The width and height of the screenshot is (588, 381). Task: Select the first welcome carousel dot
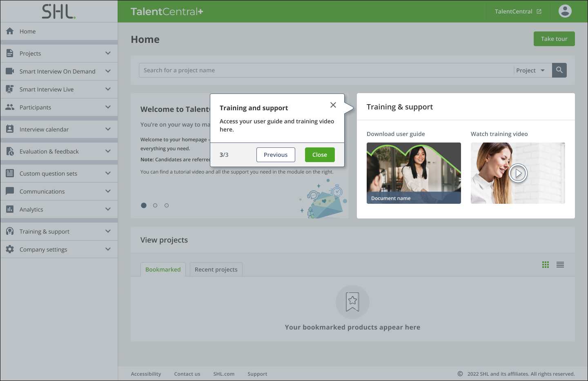[x=144, y=205]
